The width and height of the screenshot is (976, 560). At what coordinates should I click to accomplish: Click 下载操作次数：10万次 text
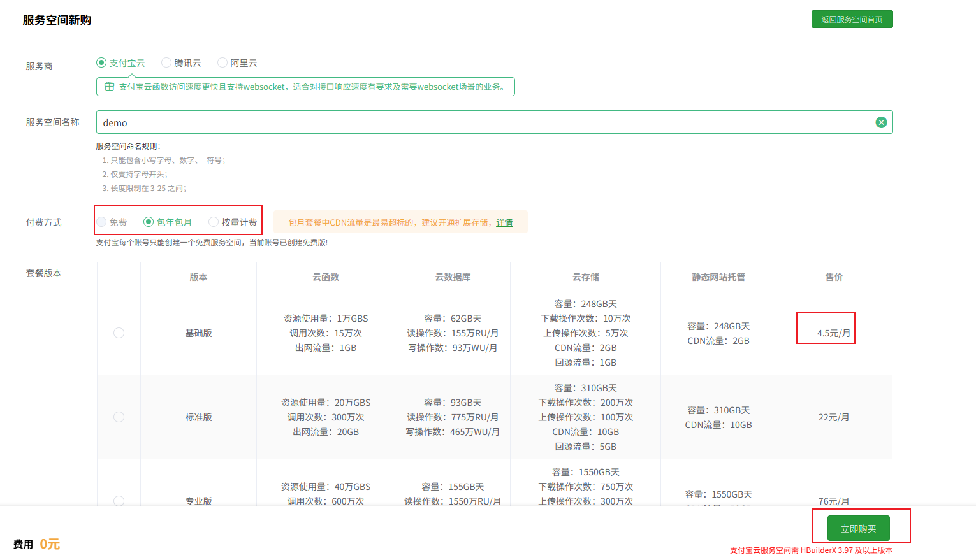coord(586,318)
